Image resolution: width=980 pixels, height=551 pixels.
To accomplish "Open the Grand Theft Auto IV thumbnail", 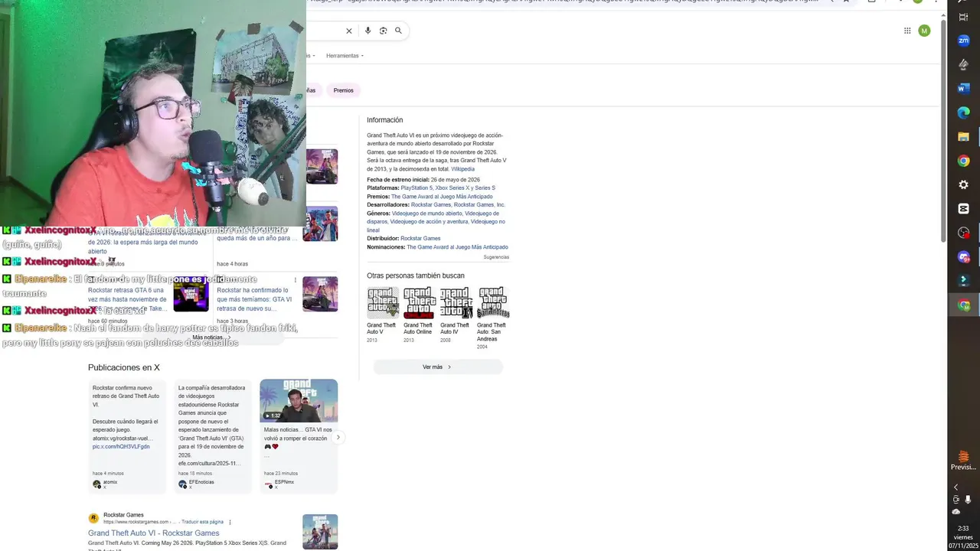I will coord(456,303).
